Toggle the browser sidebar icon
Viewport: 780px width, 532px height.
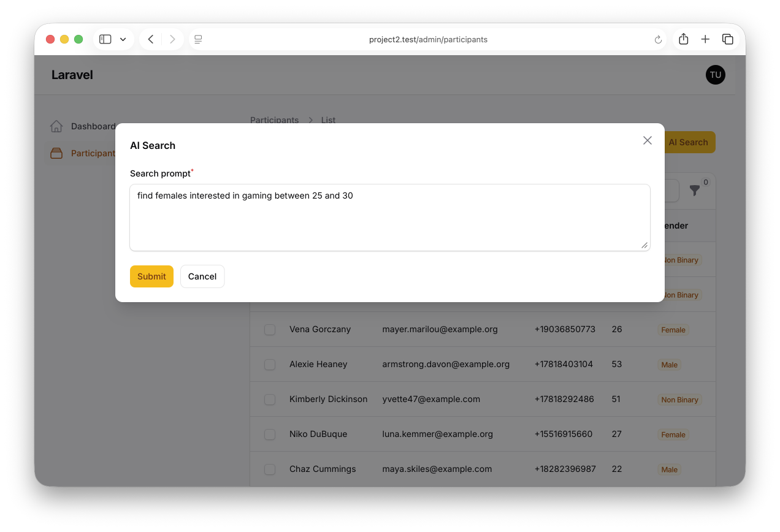[105, 39]
